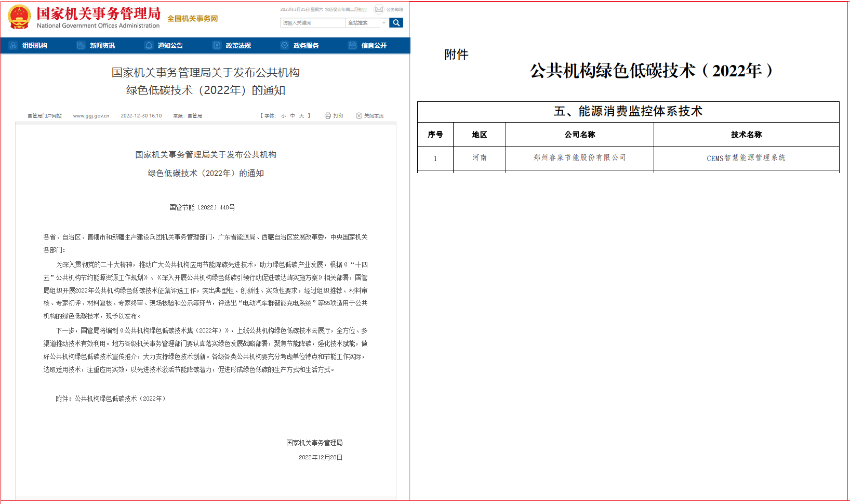Click the 国家机关事务管理局 site title
Screen dimensions: 850x504
99,13
